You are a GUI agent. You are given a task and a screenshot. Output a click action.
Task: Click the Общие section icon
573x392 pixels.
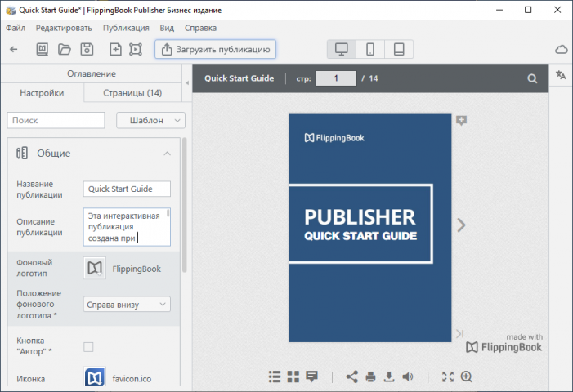(x=22, y=154)
